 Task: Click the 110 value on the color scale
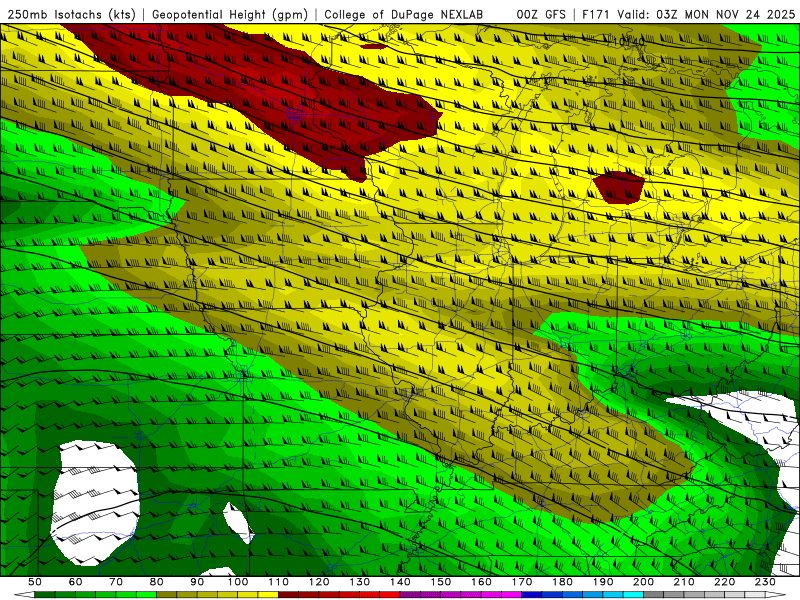tap(278, 582)
